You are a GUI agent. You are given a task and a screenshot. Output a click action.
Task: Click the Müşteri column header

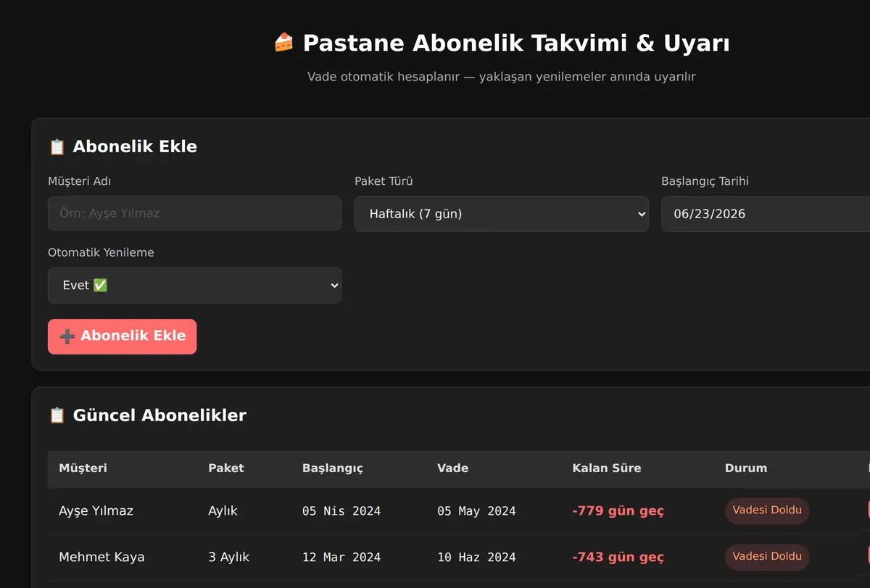click(x=83, y=468)
